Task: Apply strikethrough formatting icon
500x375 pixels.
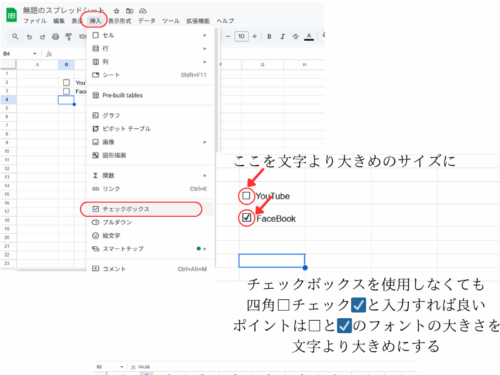Action: click(x=296, y=37)
